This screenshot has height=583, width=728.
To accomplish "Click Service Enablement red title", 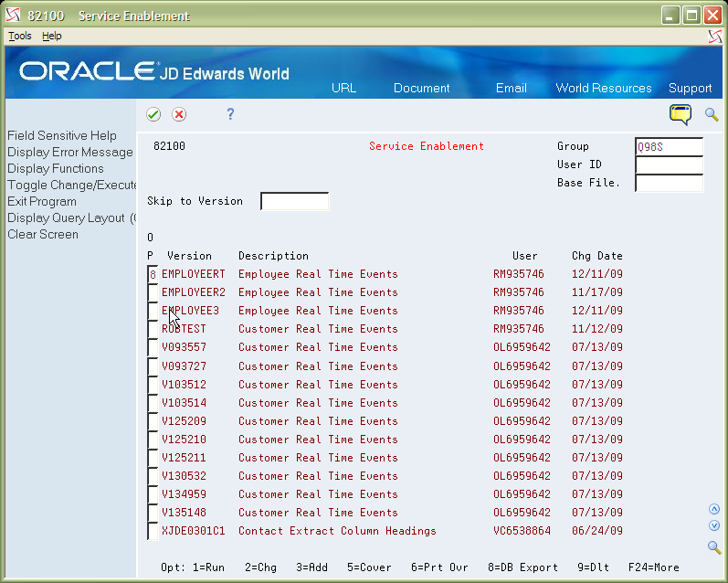I will click(427, 146).
